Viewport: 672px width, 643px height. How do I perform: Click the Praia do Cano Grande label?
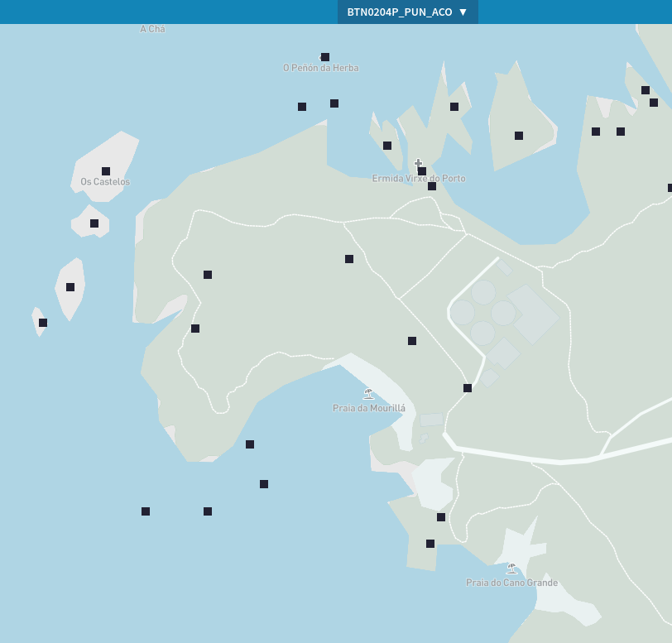click(511, 583)
